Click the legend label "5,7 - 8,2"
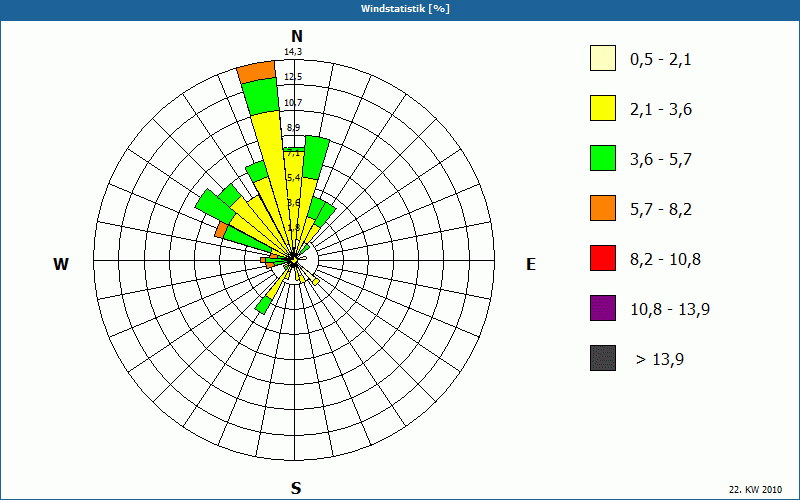Screen dimensions: 800x500 661,210
